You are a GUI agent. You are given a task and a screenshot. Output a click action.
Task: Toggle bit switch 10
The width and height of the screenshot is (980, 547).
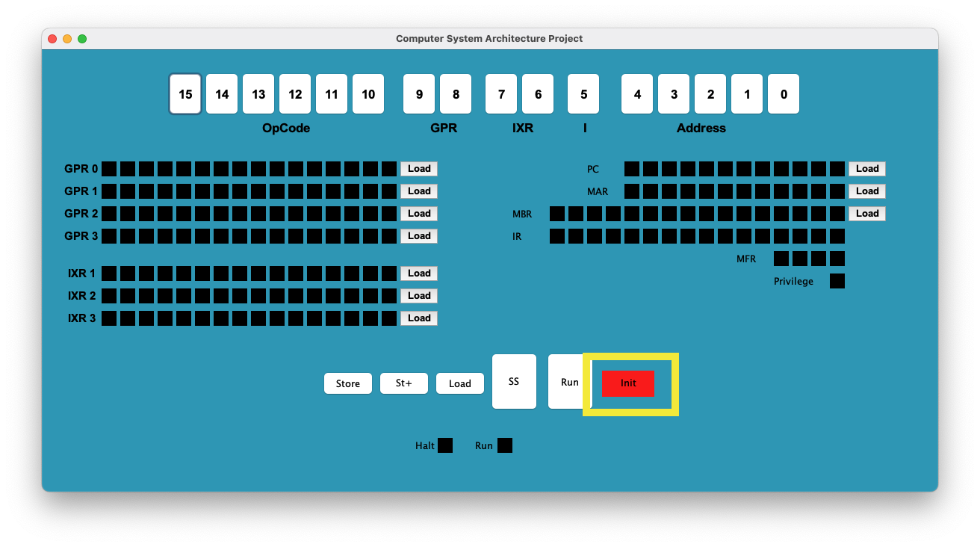(368, 94)
